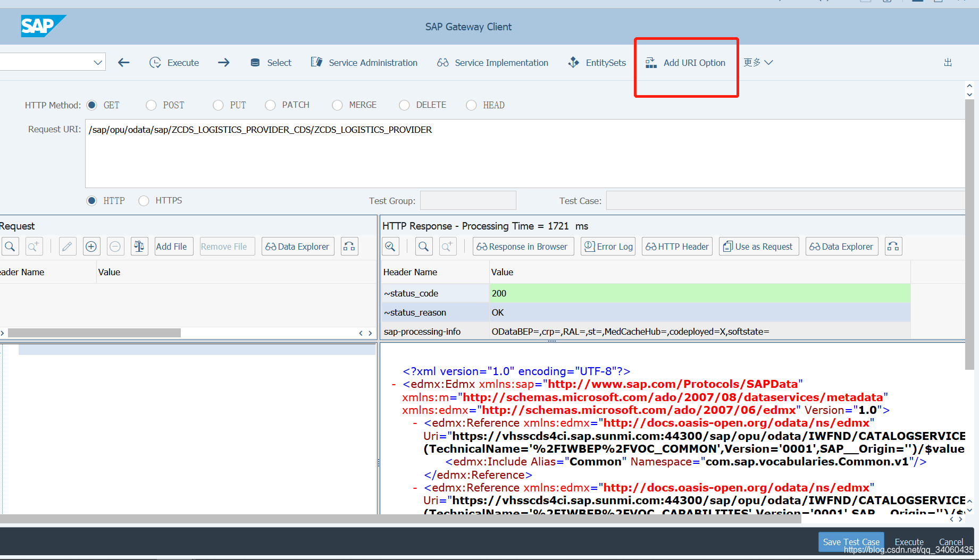Select the POST HTTP method
This screenshot has height=560, width=979.
point(151,105)
